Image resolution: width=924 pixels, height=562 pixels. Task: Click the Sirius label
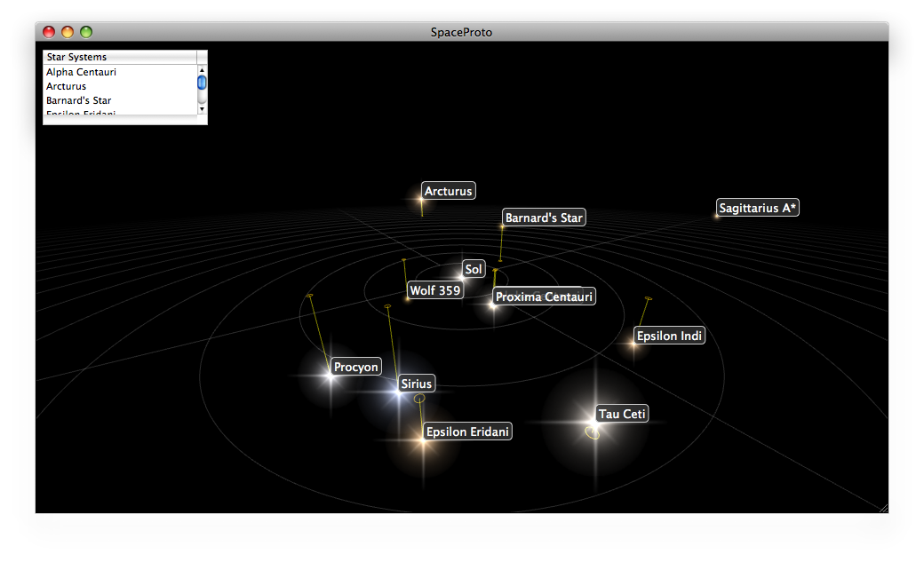[417, 384]
